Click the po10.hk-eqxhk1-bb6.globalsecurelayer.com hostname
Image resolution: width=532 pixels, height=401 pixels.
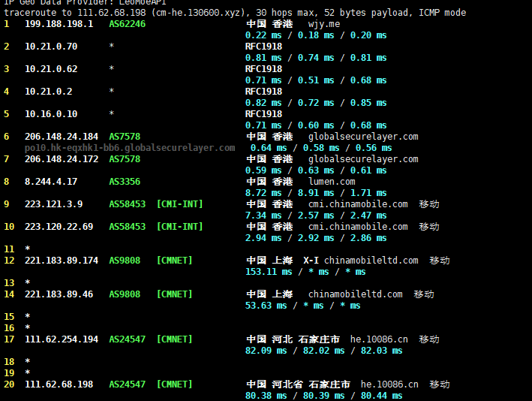(x=130, y=148)
